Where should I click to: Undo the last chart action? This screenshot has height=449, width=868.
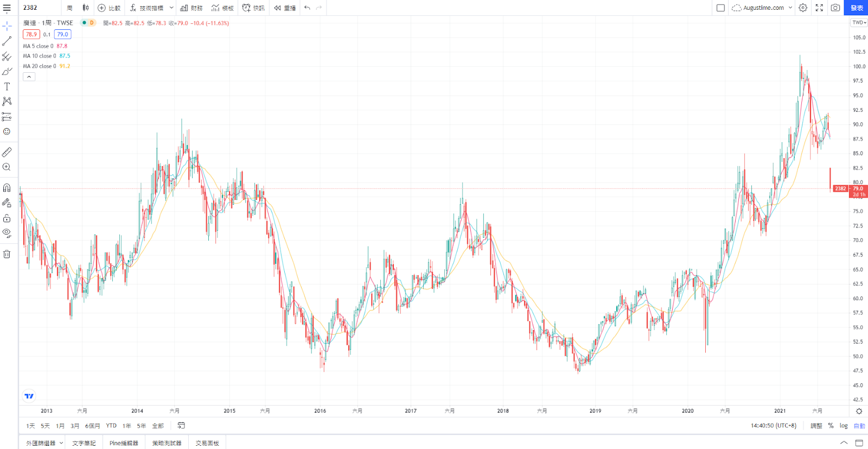307,8
